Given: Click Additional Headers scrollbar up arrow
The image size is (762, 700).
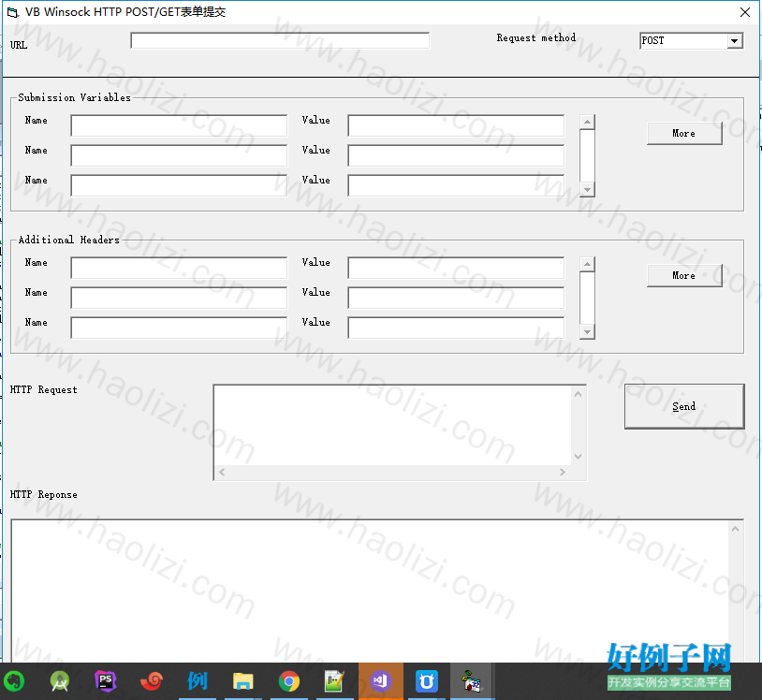Looking at the screenshot, I should [588, 264].
